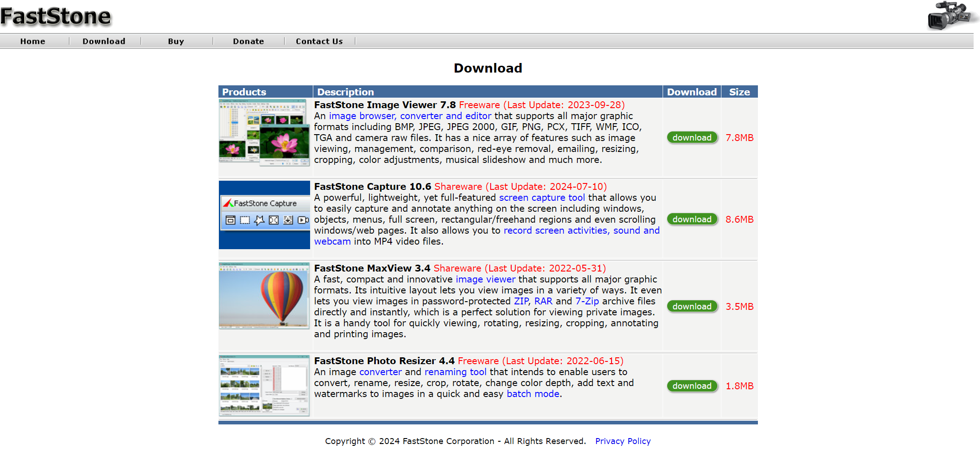The width and height of the screenshot is (980, 460).
Task: Click 'FastStone Capture 10.6' title
Action: 373,187
